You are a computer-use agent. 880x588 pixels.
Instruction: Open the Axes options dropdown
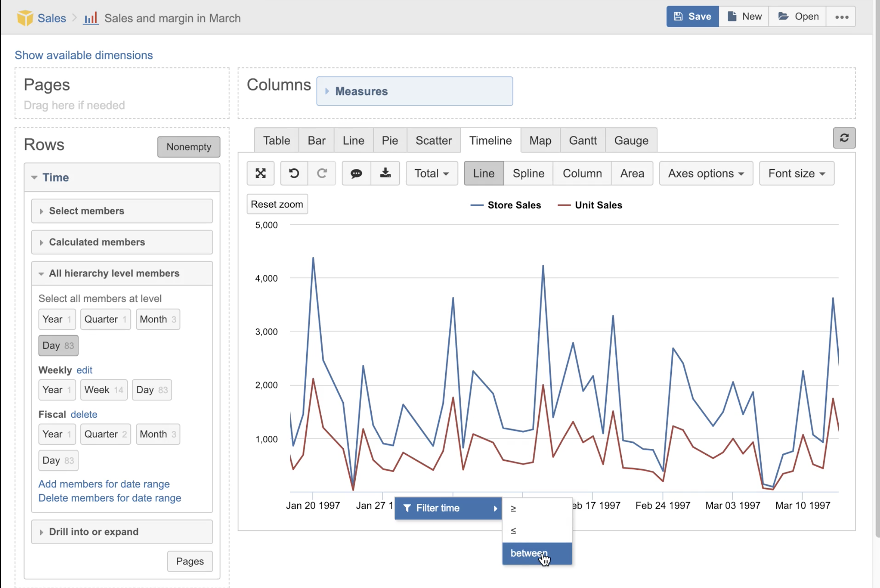pos(706,173)
